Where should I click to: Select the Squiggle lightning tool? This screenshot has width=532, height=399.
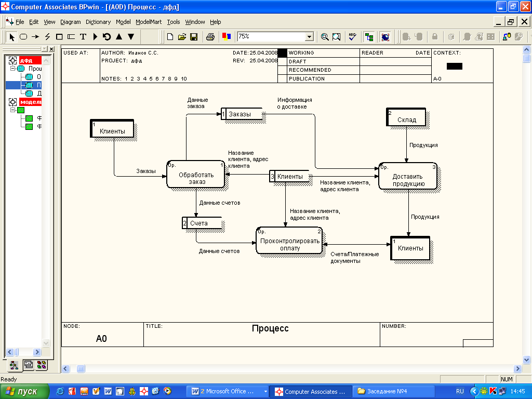tap(47, 37)
